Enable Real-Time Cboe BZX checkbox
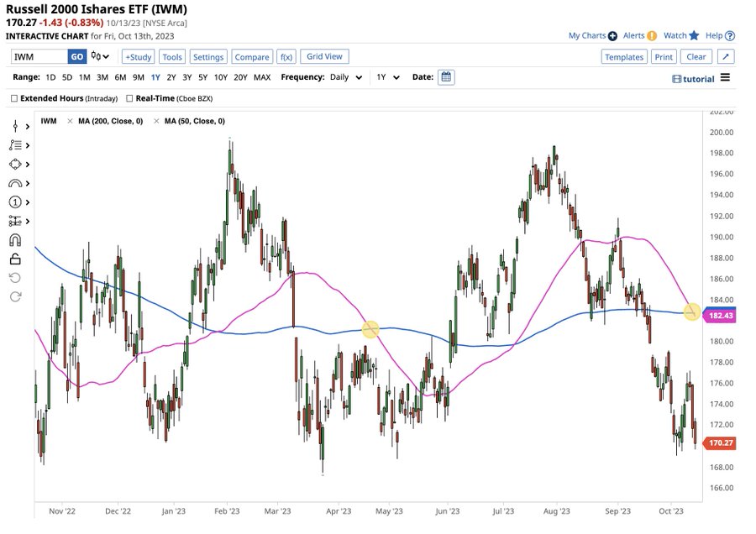The height and width of the screenshot is (534, 756). pyautogui.click(x=129, y=98)
